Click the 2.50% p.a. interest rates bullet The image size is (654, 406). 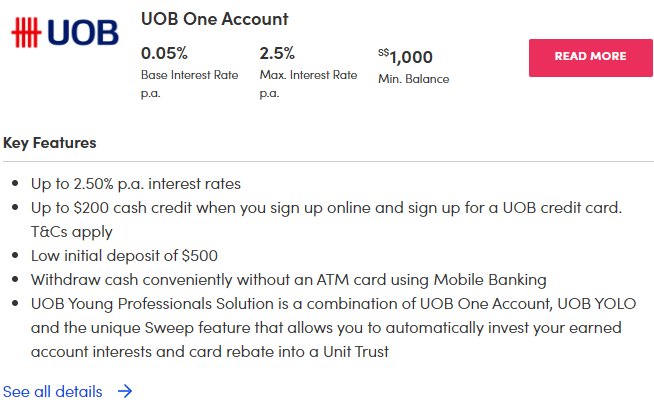(135, 184)
